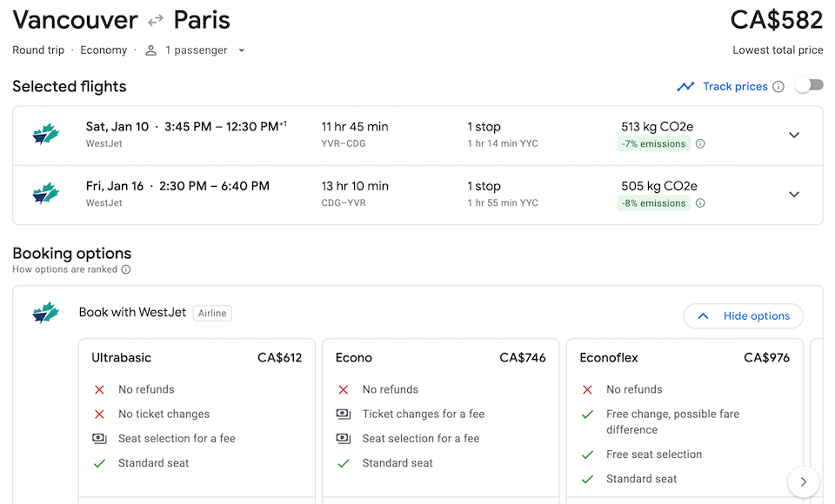The image size is (835, 504).
Task: Click the Track prices label
Action: click(735, 86)
